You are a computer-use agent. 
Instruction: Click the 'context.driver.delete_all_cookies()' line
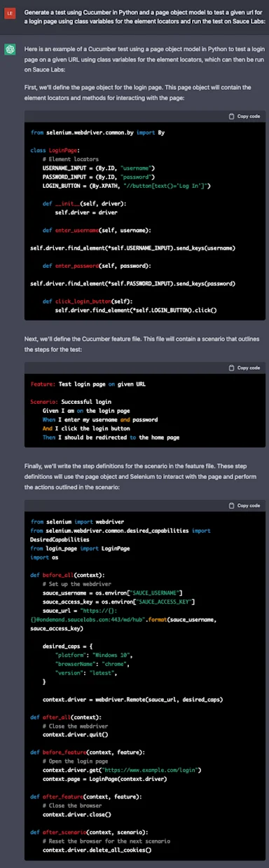(97, 849)
